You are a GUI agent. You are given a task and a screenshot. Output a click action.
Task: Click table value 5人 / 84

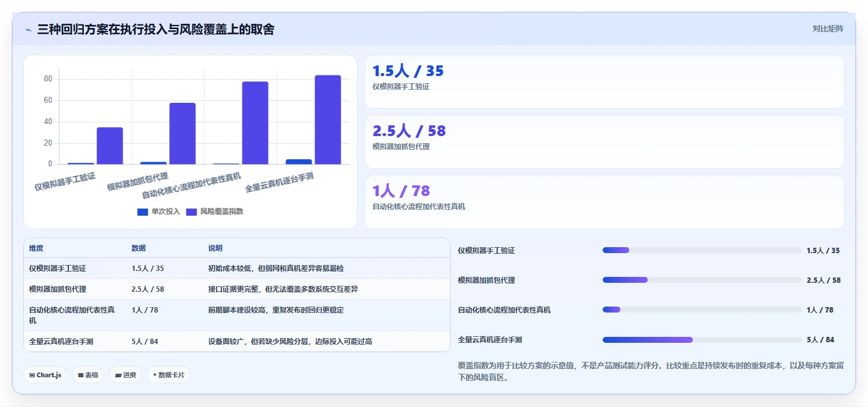pos(145,342)
